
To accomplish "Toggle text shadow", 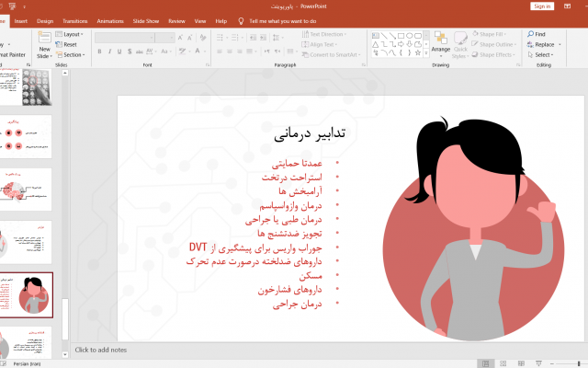I will (x=130, y=52).
